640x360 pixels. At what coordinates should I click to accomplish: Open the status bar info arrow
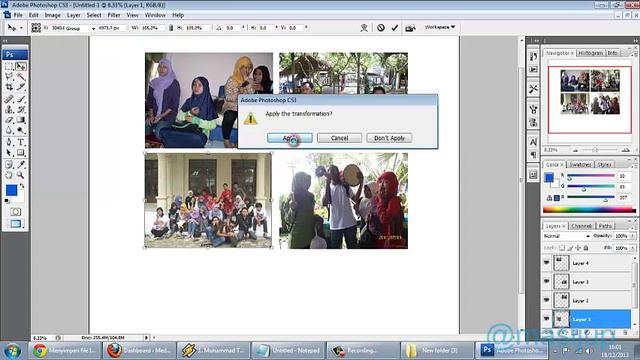(146, 338)
